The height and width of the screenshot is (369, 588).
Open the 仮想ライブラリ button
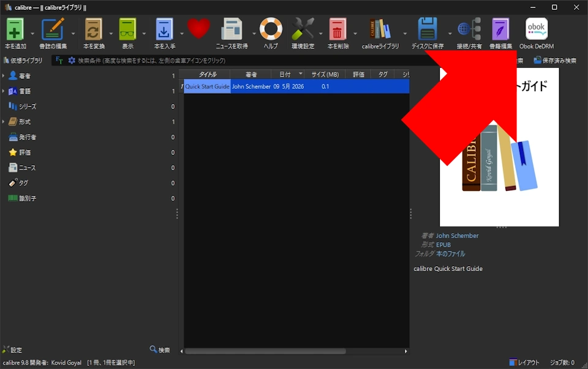pyautogui.click(x=23, y=61)
